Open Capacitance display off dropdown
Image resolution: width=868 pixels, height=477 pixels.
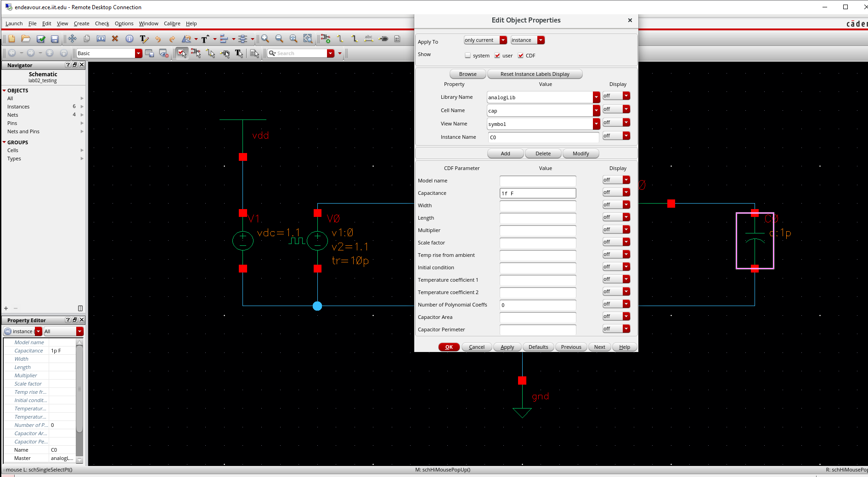point(616,193)
